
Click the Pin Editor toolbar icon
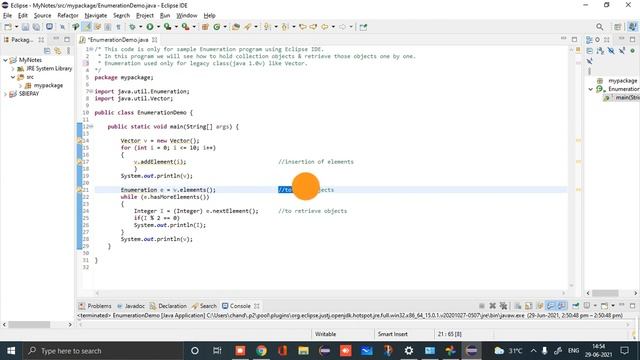click(x=363, y=27)
